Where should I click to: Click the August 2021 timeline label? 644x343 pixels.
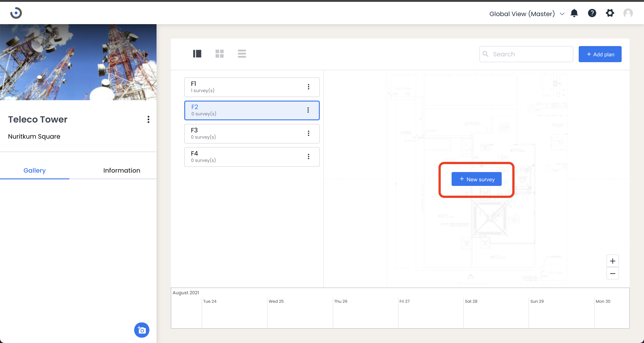[x=186, y=292]
